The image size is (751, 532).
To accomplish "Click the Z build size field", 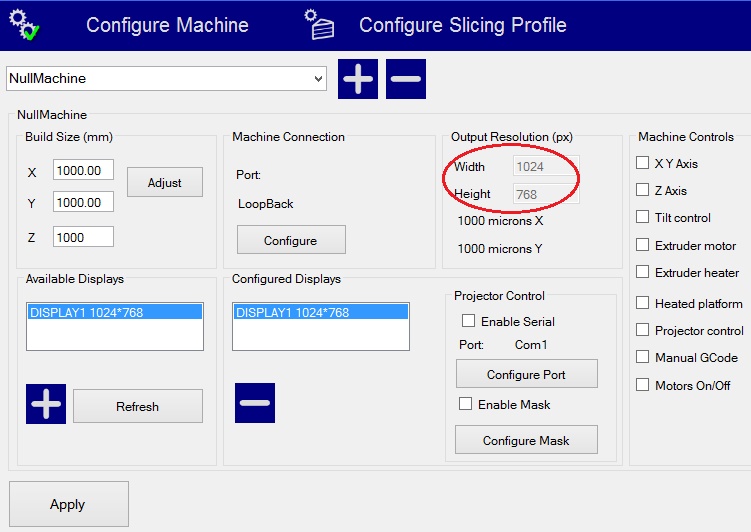I will tap(83, 236).
